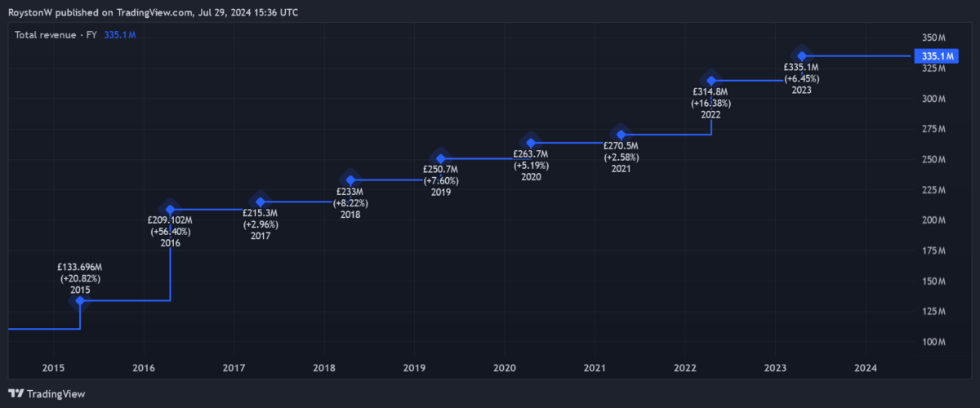Click the 2022 revenue diamond marker
This screenshot has width=980, height=408.
coord(711,81)
